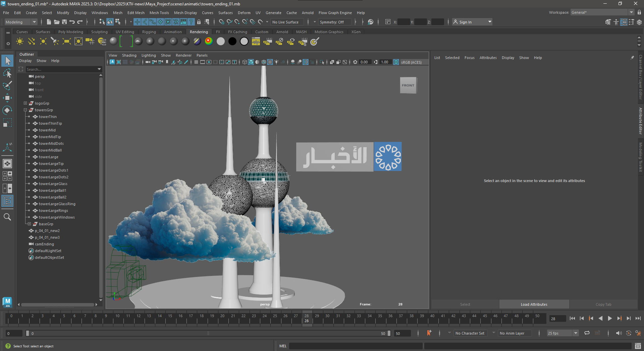644x351 pixels.
Task: Click the Paint Selection tool
Action: point(7,85)
